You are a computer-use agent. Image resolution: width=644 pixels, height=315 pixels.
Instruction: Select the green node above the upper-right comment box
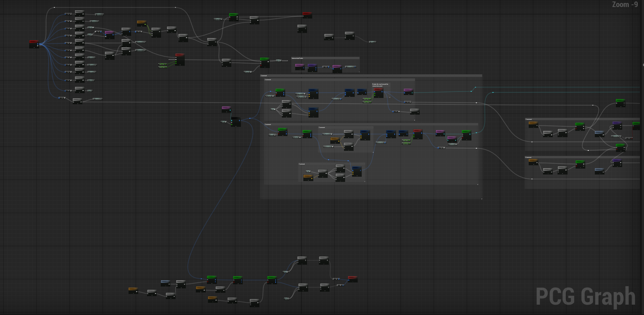(x=621, y=103)
